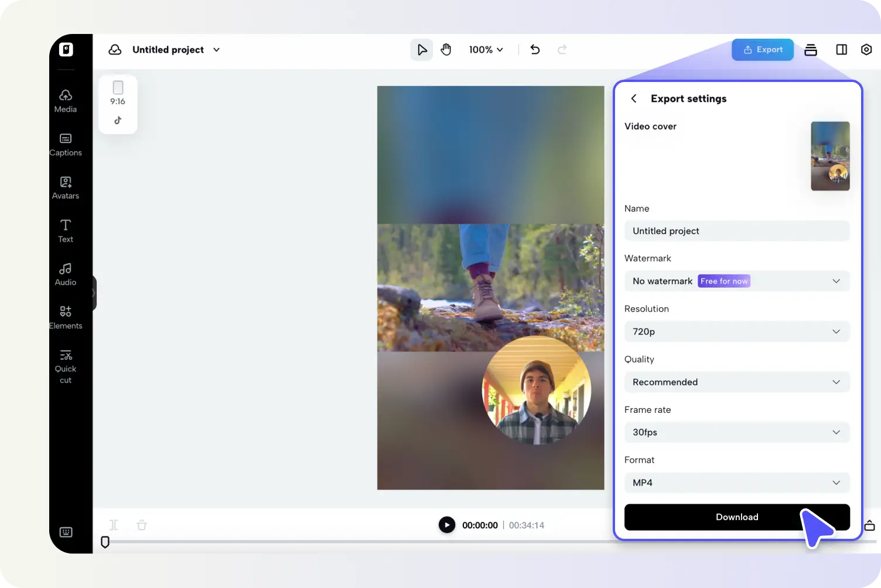Image resolution: width=881 pixels, height=588 pixels.
Task: Expand the 30fps Frame rate dropdown
Action: click(x=737, y=432)
